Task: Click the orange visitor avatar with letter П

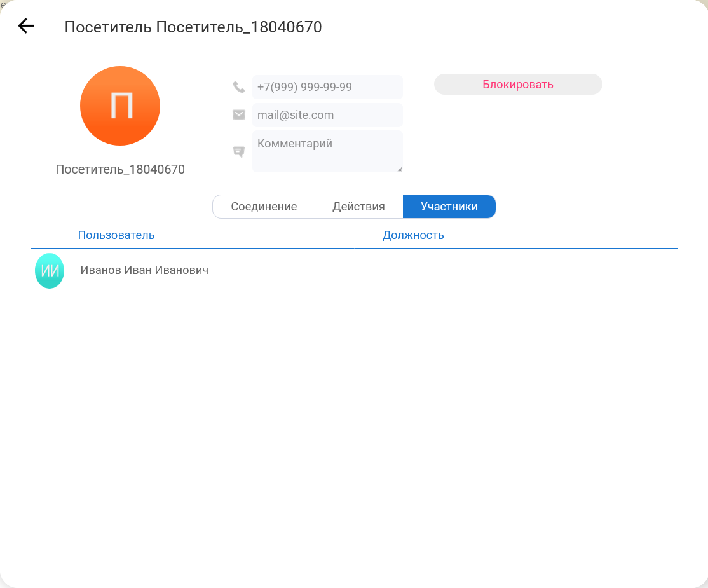Action: (x=120, y=106)
